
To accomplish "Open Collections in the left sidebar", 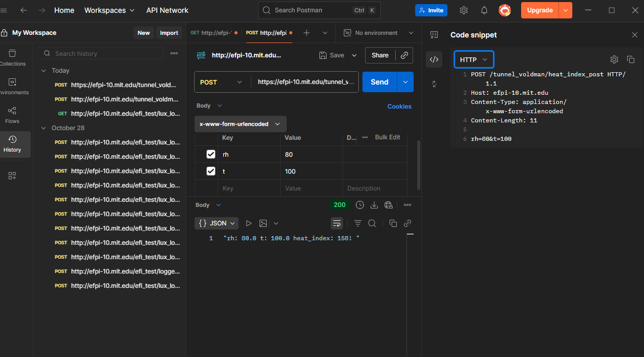I will [x=12, y=57].
